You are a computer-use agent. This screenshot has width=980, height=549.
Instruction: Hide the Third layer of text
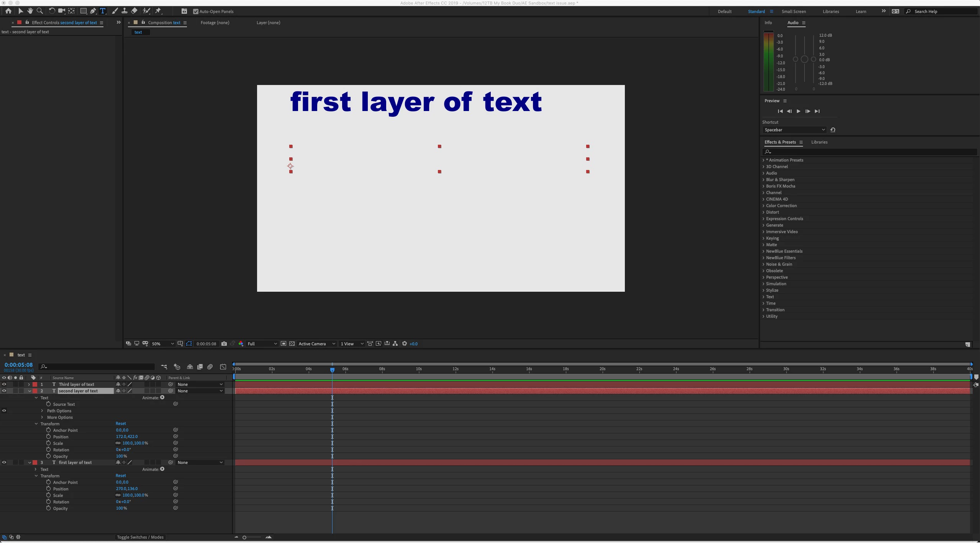coord(4,384)
